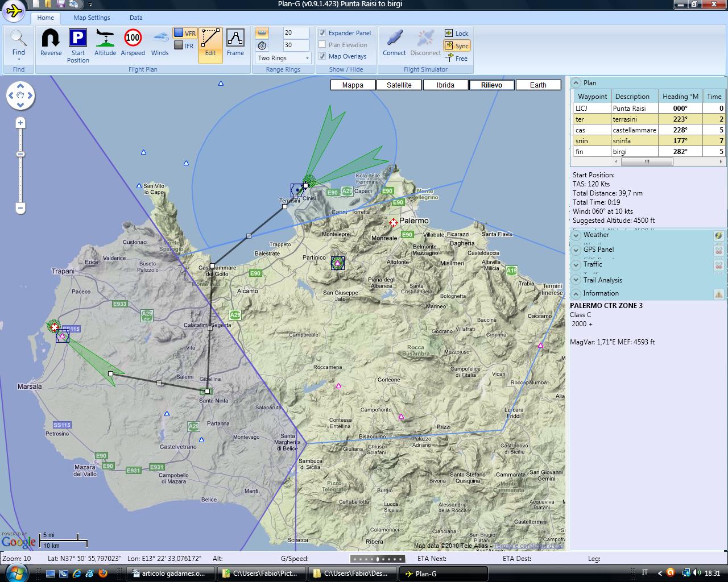
Task: Select the Winds tool in the ribbon
Action: [x=160, y=41]
